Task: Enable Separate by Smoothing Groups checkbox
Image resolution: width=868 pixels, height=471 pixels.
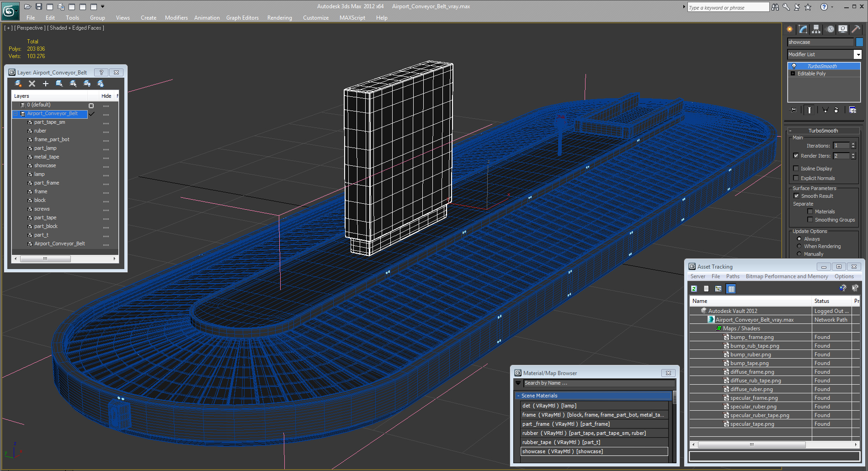Action: pyautogui.click(x=810, y=220)
